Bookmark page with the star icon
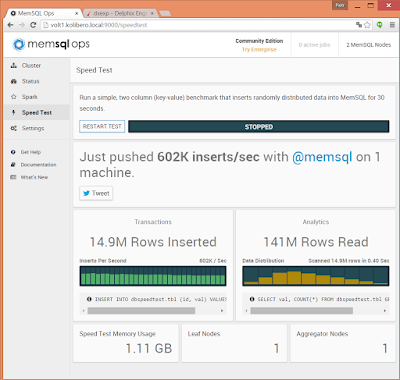Viewport: 400px width, 380px height. (367, 25)
